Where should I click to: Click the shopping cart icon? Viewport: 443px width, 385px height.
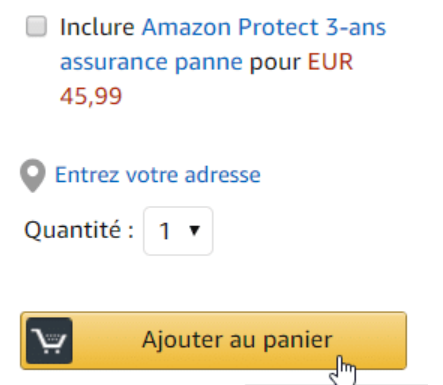(49, 340)
